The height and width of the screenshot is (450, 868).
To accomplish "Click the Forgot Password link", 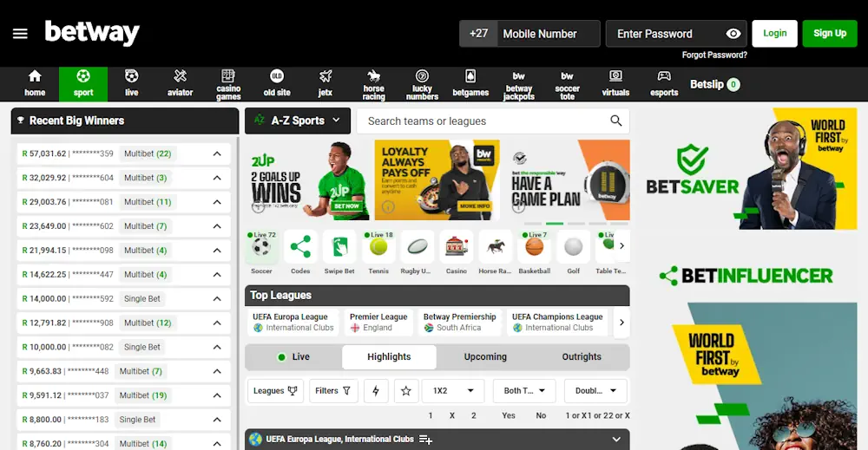I will pyautogui.click(x=713, y=55).
